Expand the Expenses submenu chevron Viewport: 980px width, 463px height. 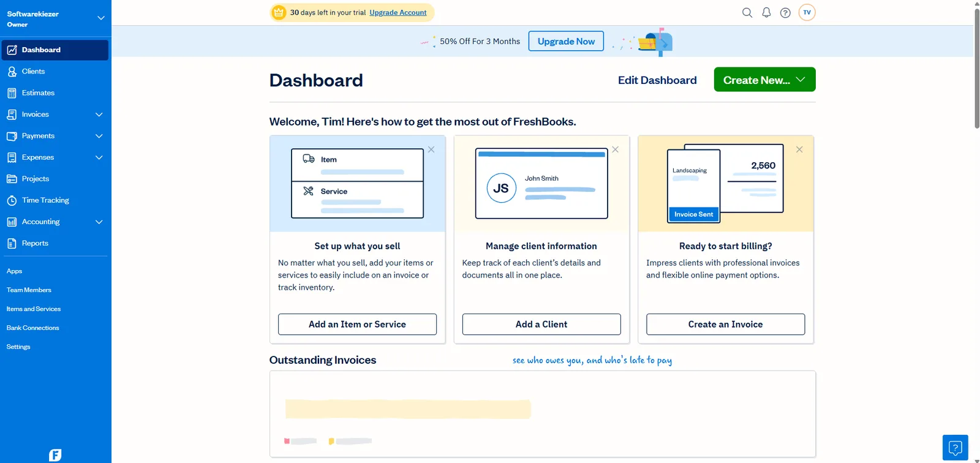[x=99, y=157]
